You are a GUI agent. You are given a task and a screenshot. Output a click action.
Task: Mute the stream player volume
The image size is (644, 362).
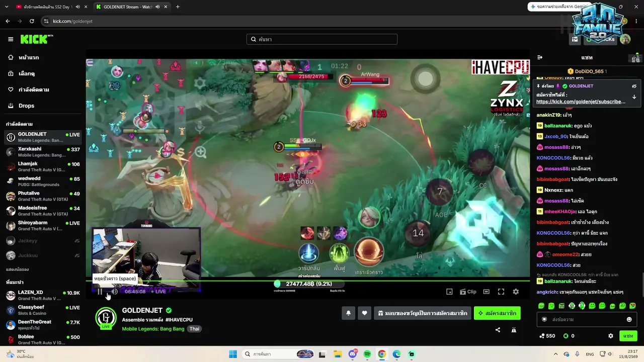tap(115, 292)
